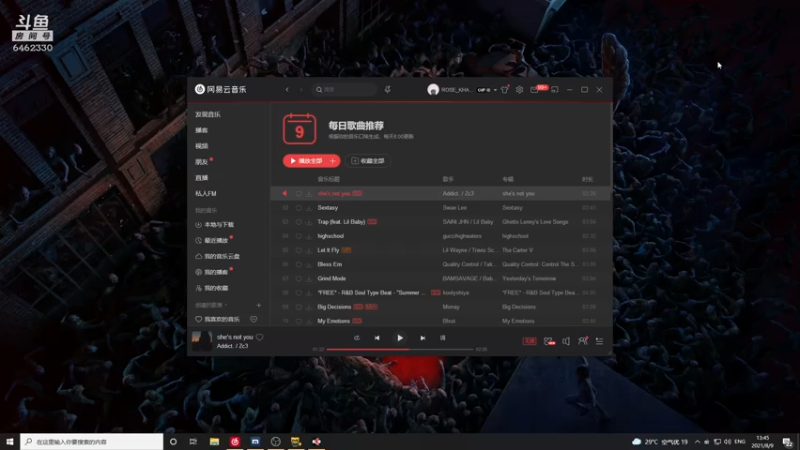Viewport: 800px width, 450px height.
Task: Like the song Let It Fly
Action: pos(298,251)
